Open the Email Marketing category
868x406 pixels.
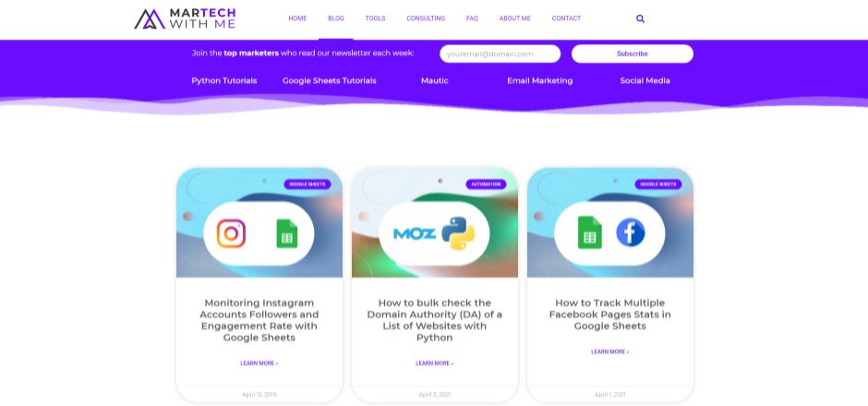(x=540, y=81)
